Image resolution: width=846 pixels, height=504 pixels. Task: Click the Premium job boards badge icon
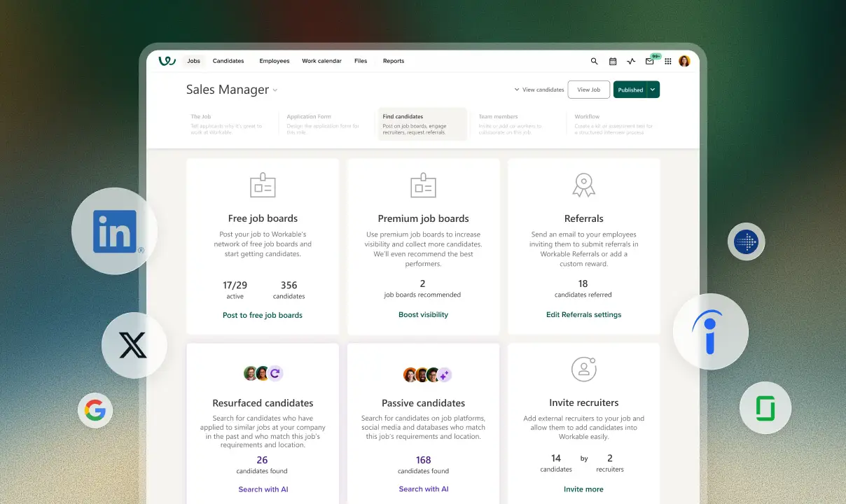click(423, 185)
